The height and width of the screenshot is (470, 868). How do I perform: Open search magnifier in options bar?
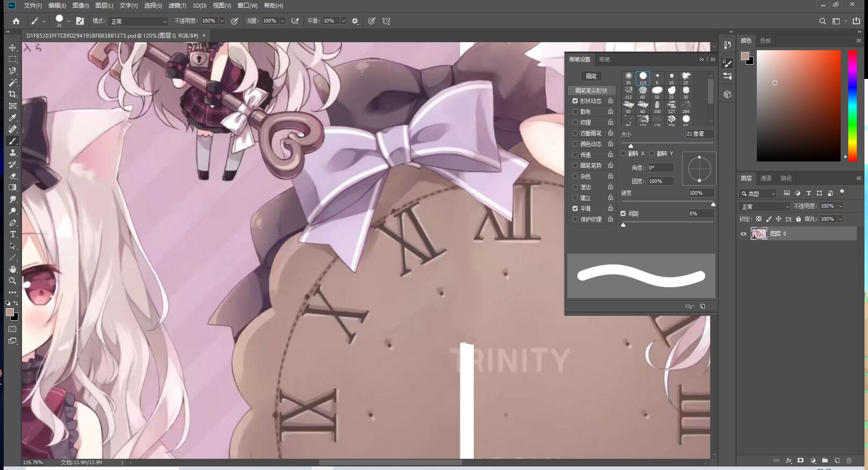(822, 21)
